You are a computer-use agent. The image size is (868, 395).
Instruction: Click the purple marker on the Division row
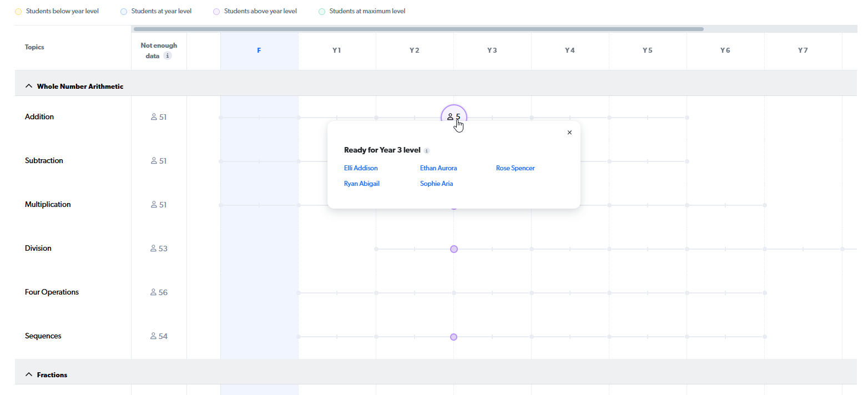click(x=454, y=249)
